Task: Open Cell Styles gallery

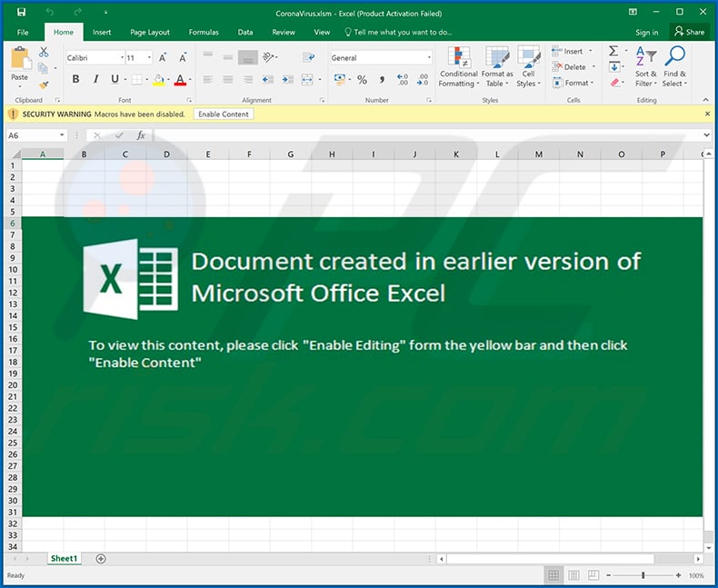Action: pos(528,67)
